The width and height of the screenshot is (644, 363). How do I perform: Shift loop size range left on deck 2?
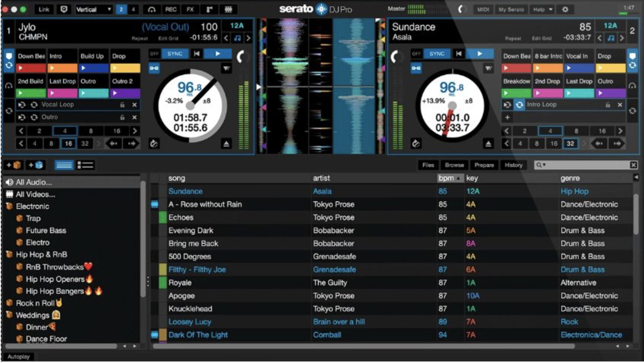pyautogui.click(x=506, y=131)
